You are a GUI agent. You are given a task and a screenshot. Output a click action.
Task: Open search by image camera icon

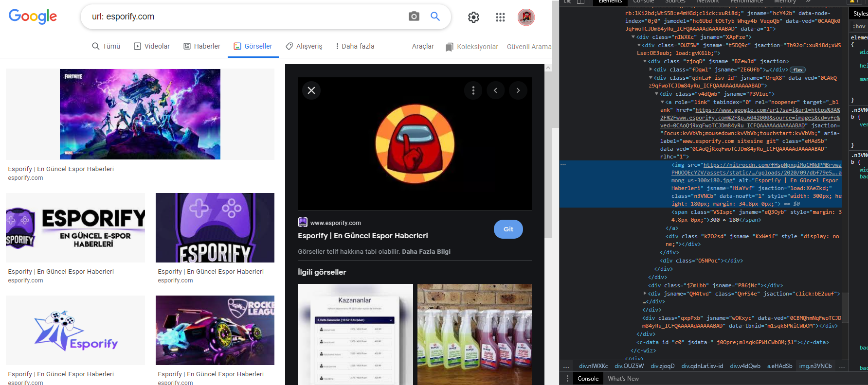pyautogui.click(x=414, y=17)
